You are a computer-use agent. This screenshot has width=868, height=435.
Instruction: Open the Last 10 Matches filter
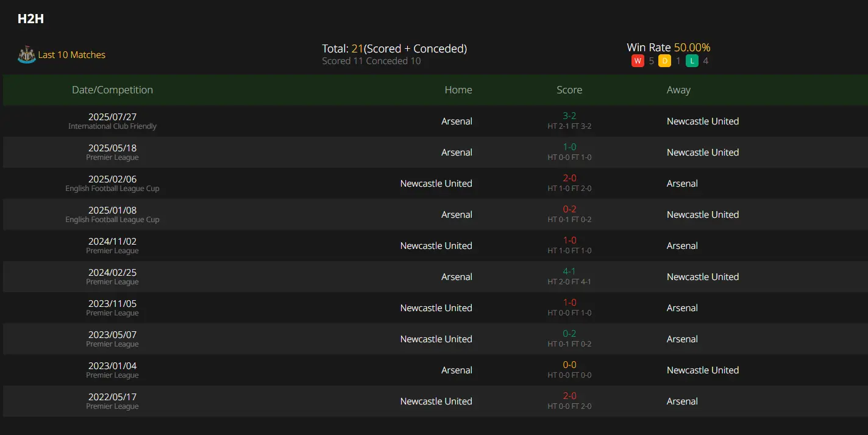pos(72,55)
